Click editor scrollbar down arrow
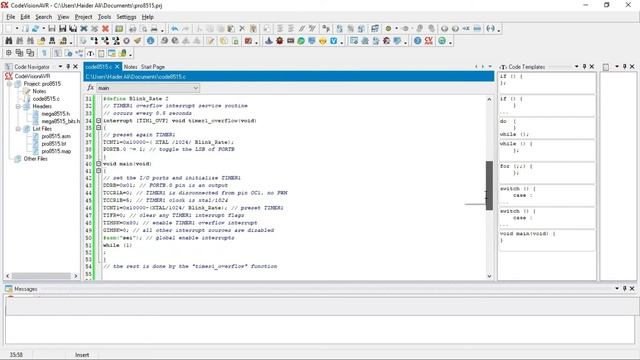 click(x=489, y=276)
